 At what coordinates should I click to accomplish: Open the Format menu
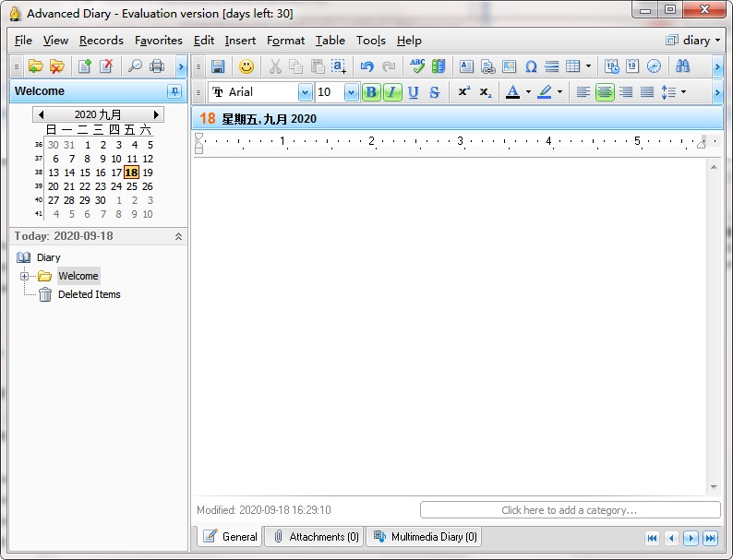tap(285, 41)
